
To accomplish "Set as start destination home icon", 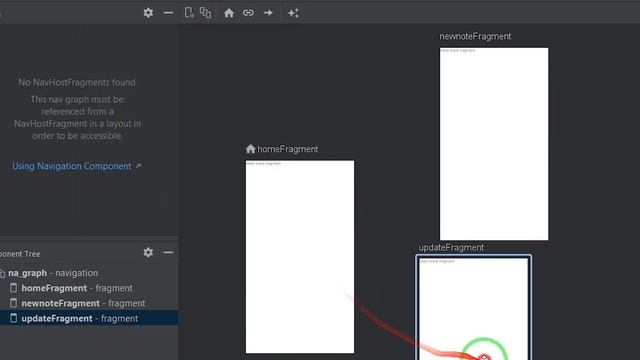I will click(x=229, y=13).
